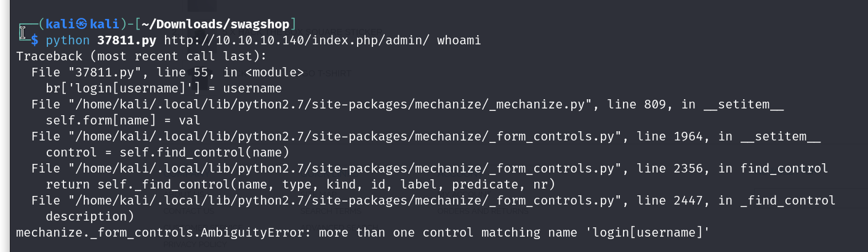Click the ~/Downloads/swagshop directory path
Viewport: 868px width, 252px height.
(217, 25)
